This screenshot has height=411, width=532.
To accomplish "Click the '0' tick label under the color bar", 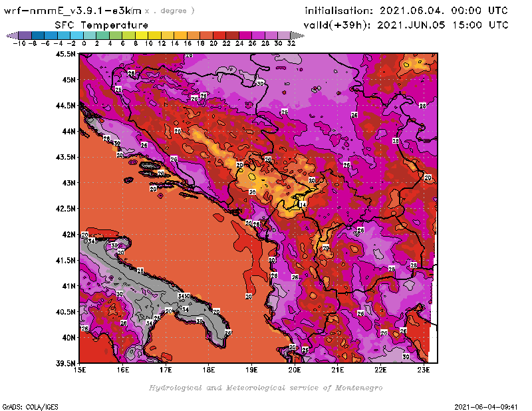I will (84, 43).
